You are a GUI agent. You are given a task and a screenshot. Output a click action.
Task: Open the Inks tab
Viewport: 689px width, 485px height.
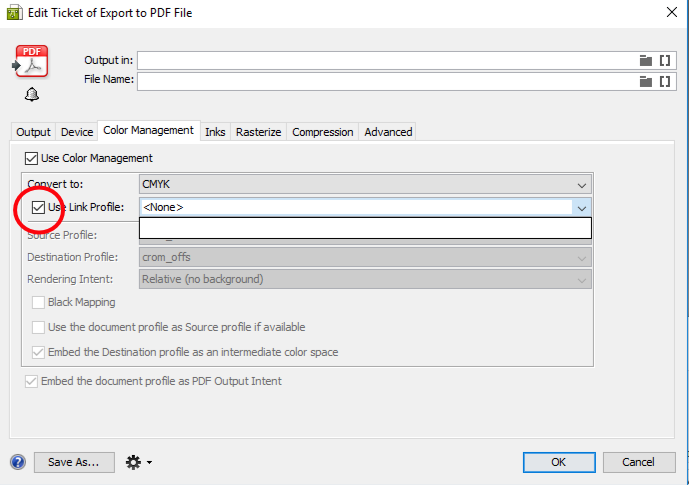(x=215, y=132)
